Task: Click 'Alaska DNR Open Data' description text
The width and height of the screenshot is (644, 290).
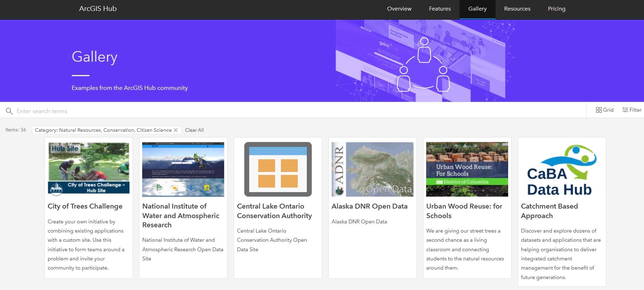Action: coord(359,222)
